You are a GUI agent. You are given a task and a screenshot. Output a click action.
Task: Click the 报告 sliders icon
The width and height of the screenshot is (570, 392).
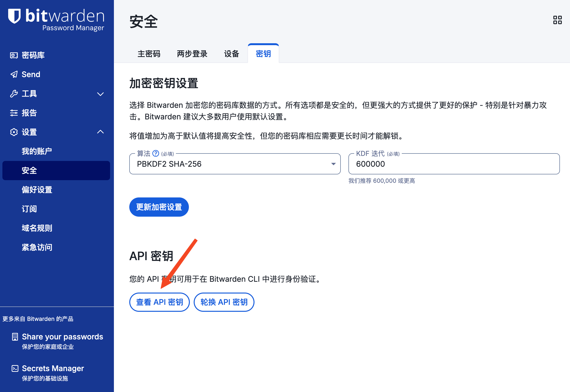[x=14, y=113]
